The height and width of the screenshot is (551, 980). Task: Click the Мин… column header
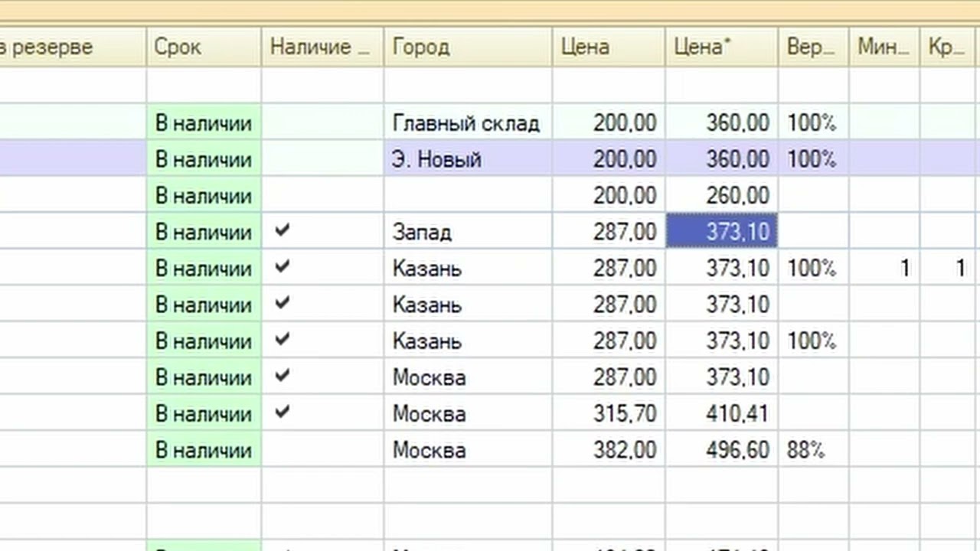click(884, 47)
